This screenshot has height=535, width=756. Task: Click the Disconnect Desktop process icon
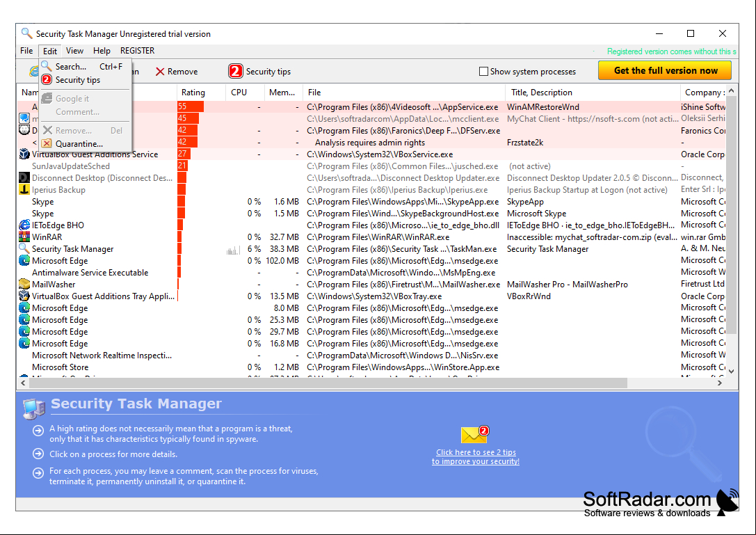click(24, 177)
